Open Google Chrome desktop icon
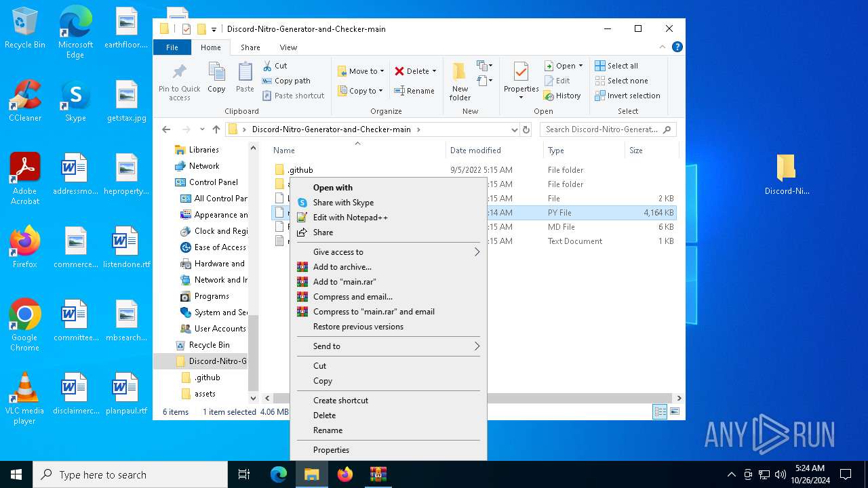868x488 pixels. pyautogui.click(x=25, y=325)
